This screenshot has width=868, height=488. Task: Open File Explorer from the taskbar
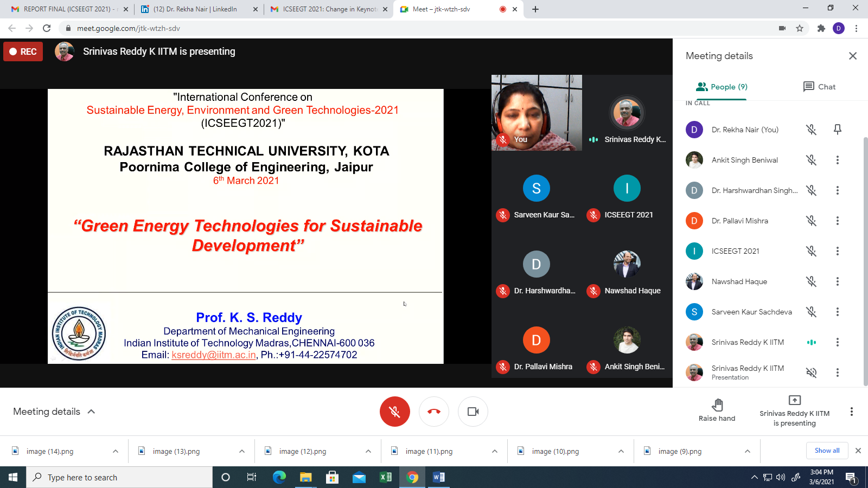click(305, 477)
